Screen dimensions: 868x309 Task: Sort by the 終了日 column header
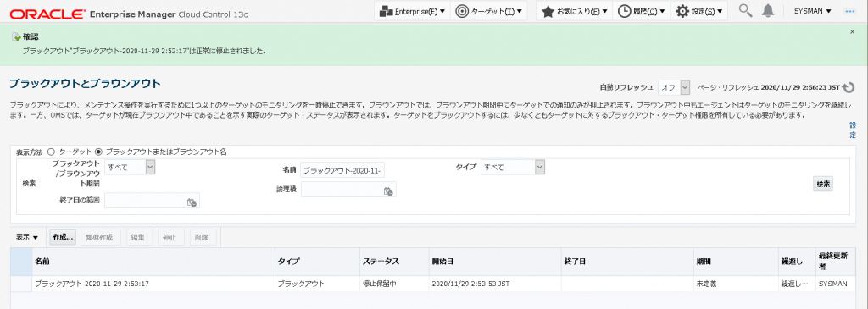pos(626,262)
